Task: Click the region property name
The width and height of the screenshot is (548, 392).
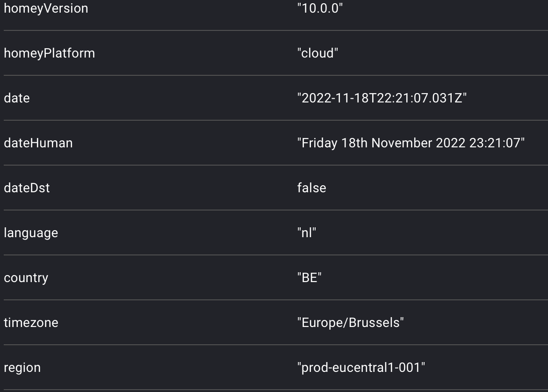Action: coord(22,368)
